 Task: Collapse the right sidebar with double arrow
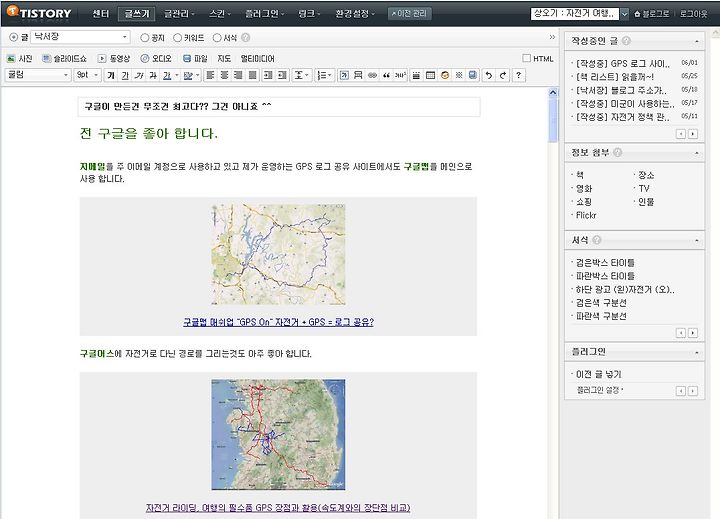pyautogui.click(x=552, y=37)
